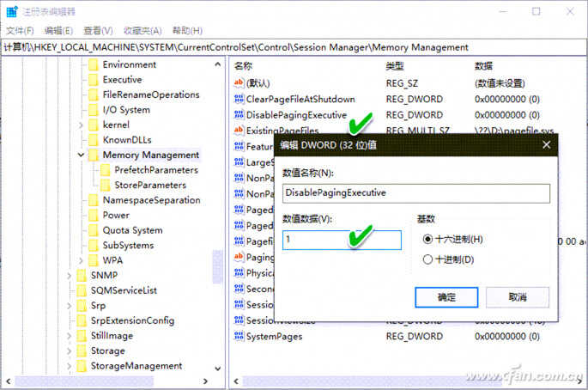Viewport: 588px width, 390px height.
Task: Collapse the Memory Management tree node
Action: coord(81,155)
